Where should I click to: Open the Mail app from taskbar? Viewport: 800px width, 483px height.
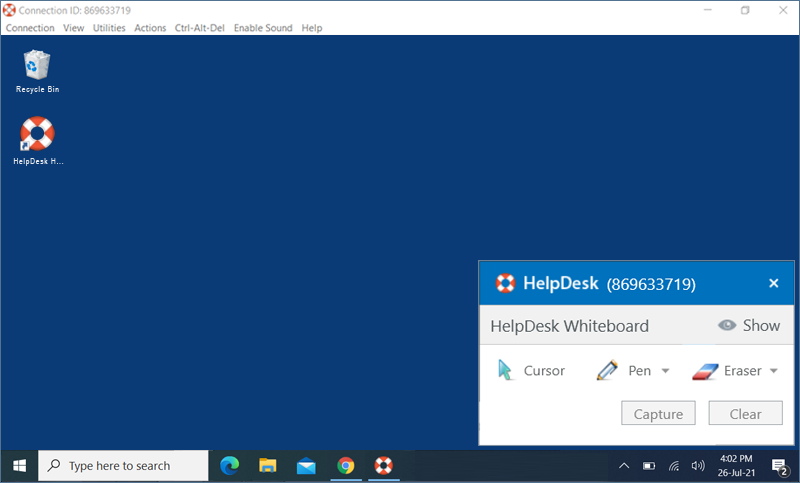tap(306, 465)
